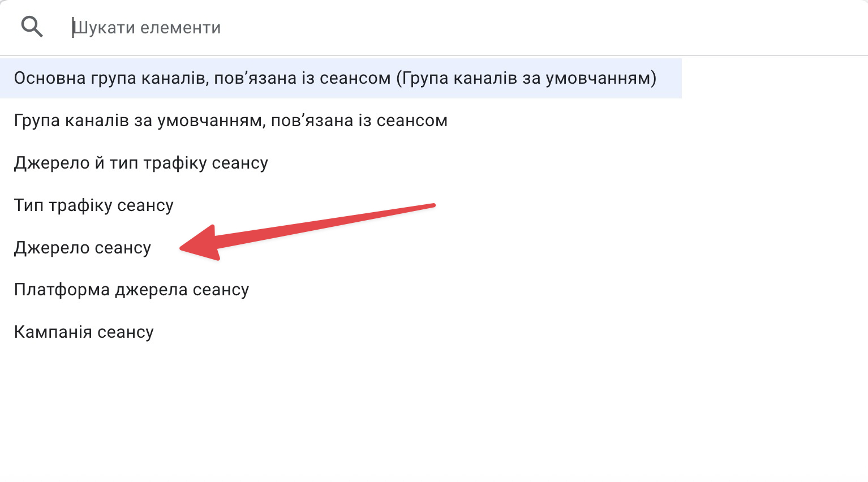
Task: Select the second channel group list entry
Action: (230, 120)
